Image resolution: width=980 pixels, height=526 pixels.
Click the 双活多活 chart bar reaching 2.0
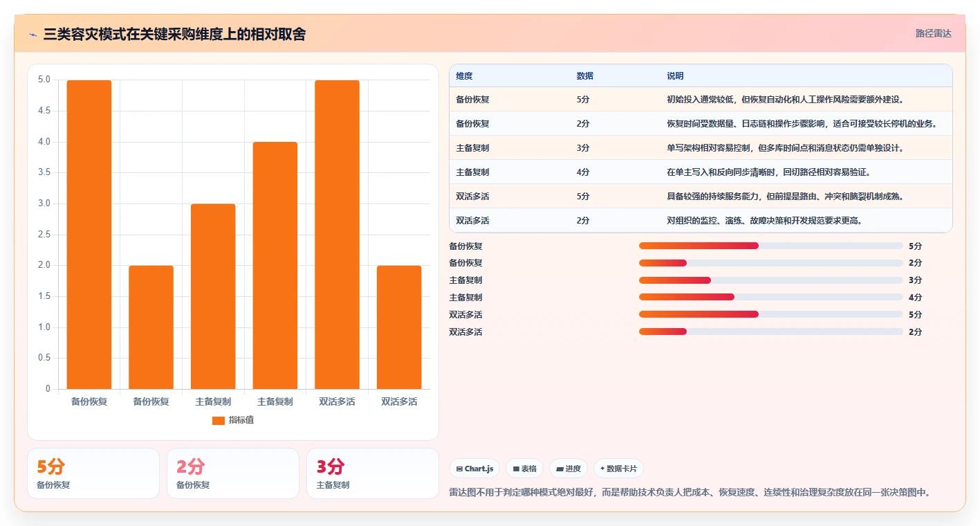point(399,327)
